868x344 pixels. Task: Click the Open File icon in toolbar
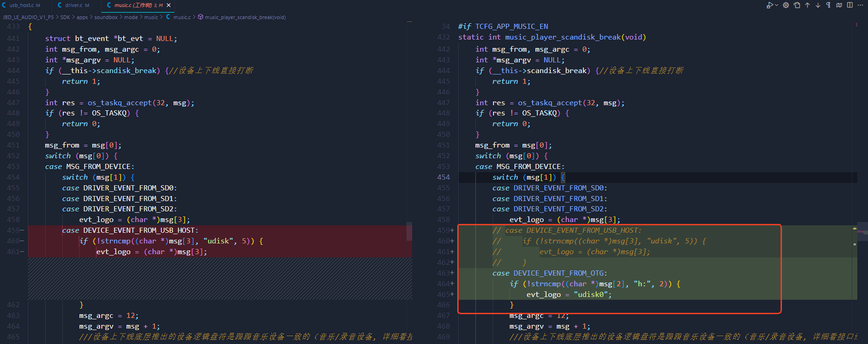click(x=797, y=5)
